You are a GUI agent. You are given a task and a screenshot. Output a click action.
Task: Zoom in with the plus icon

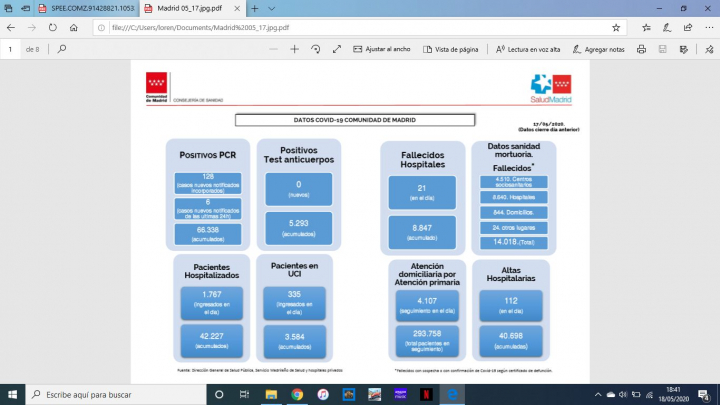[x=294, y=48]
